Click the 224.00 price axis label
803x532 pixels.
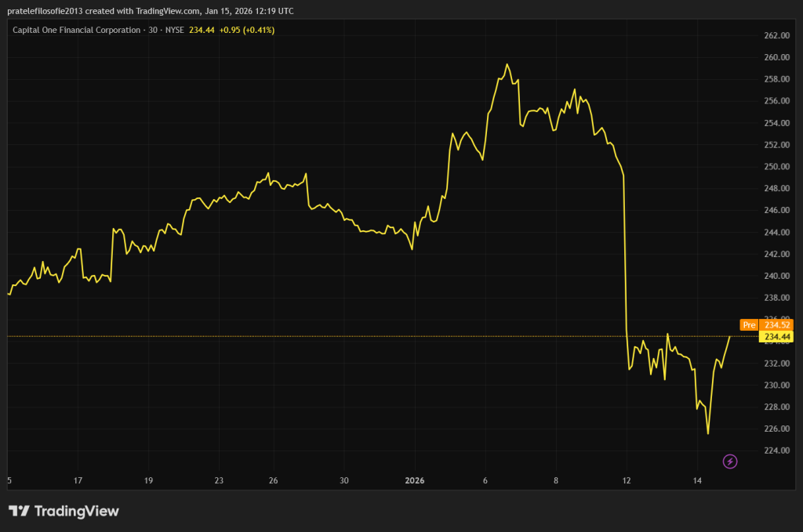775,451
